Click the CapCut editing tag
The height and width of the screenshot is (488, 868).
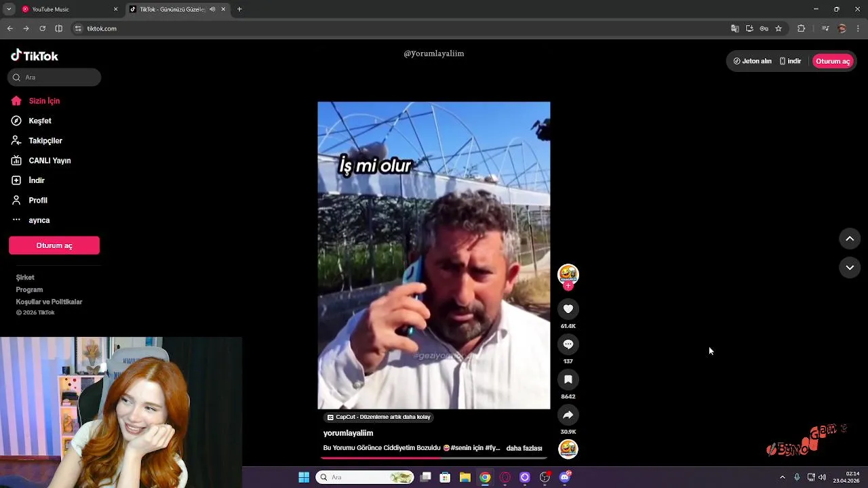379,417
